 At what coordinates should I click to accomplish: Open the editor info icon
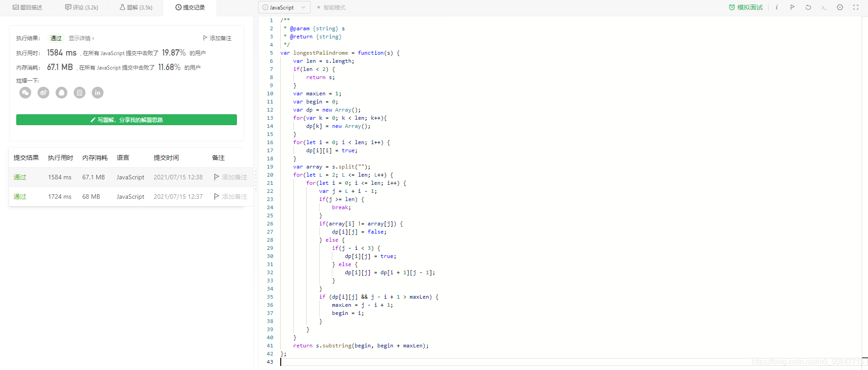tap(777, 7)
